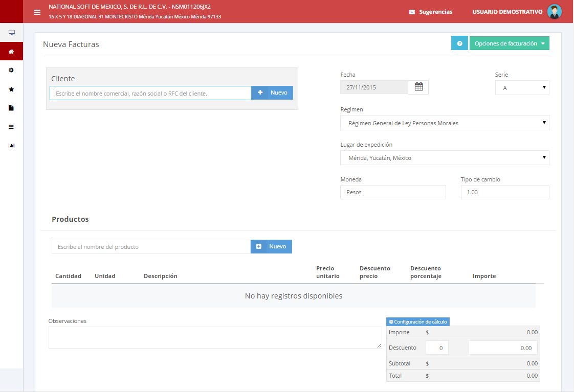Viewport: 574px width, 392px height.
Task: Open Lugar de expedición dropdown
Action: (x=445, y=158)
